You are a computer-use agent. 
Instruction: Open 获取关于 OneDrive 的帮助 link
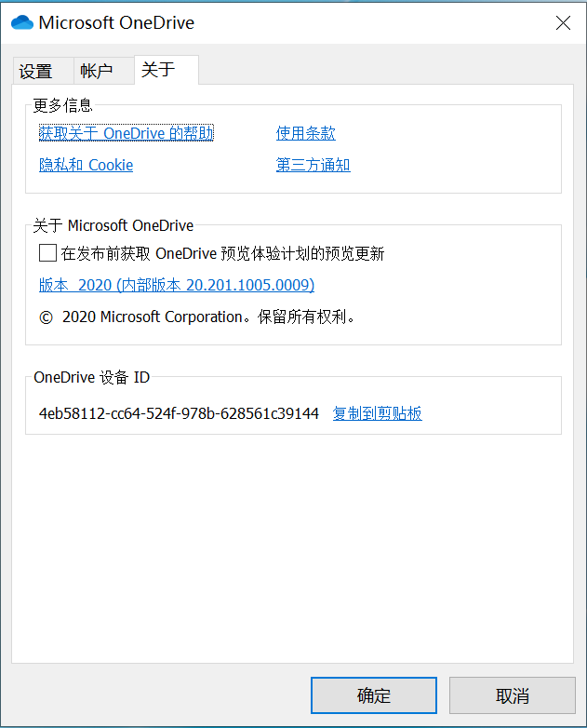(127, 133)
